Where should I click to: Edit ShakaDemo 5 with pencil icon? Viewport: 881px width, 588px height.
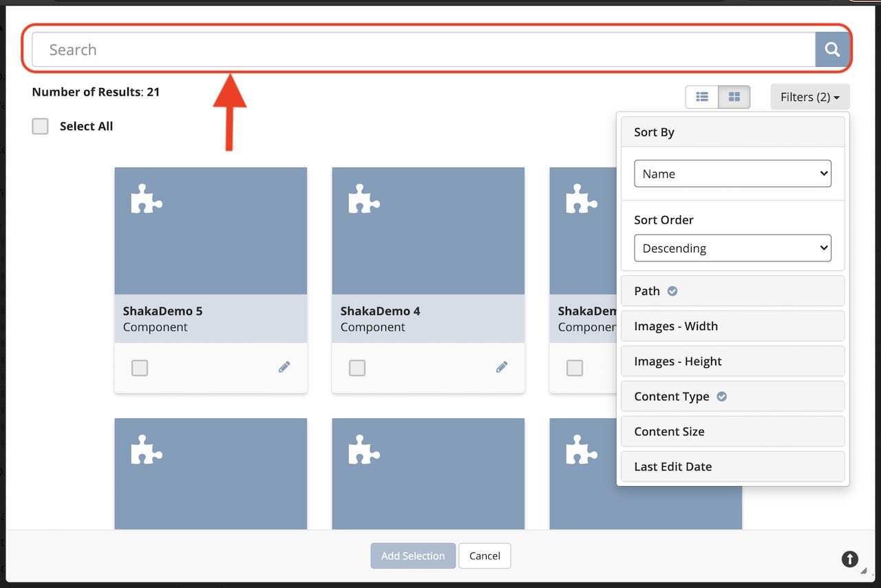pyautogui.click(x=284, y=367)
